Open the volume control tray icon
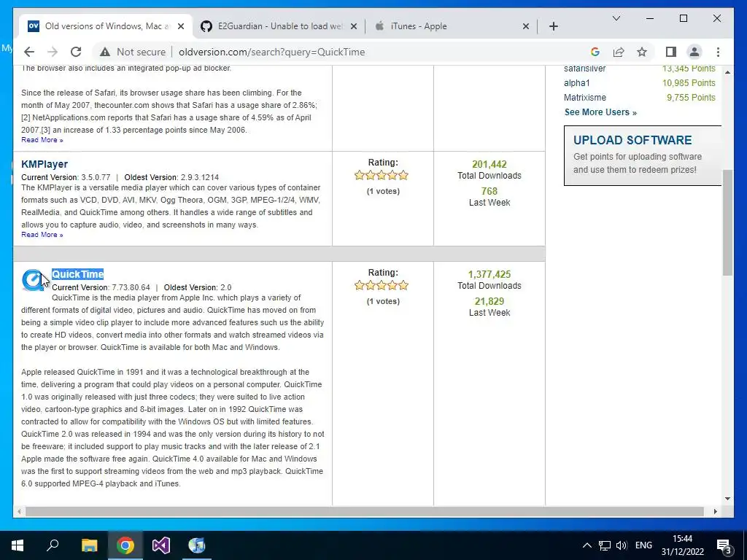This screenshot has height=560, width=747. [x=622, y=545]
